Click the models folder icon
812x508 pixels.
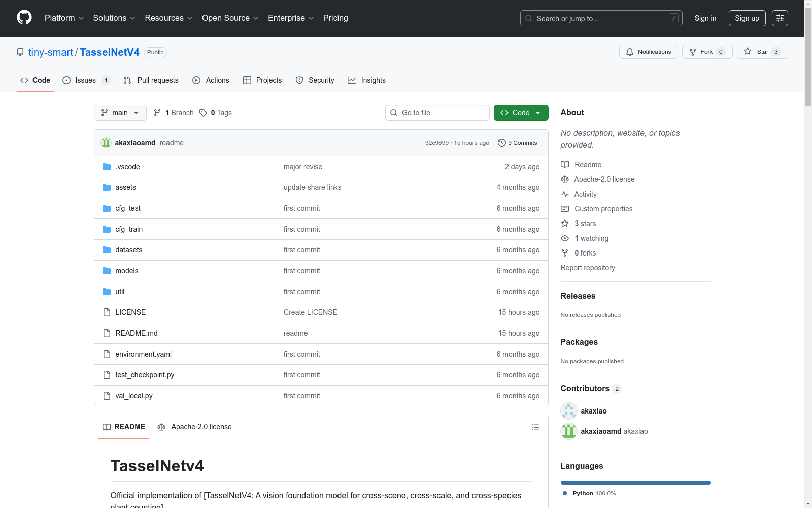[x=107, y=271]
